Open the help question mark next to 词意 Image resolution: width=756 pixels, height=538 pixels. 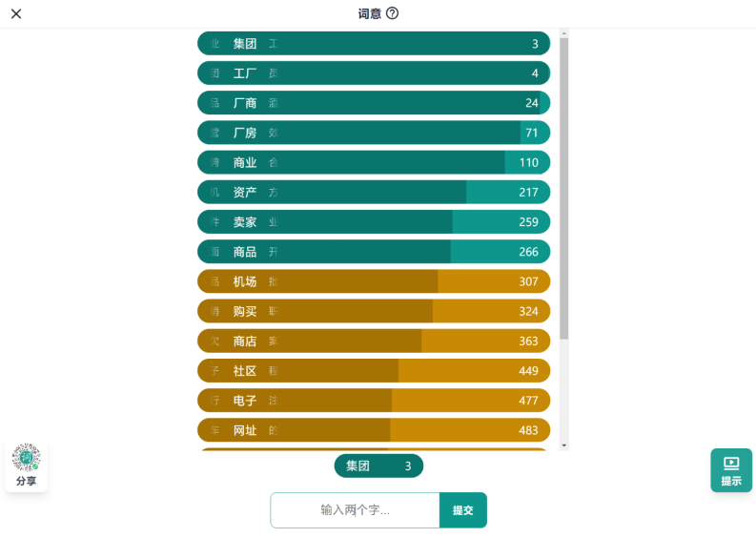393,13
